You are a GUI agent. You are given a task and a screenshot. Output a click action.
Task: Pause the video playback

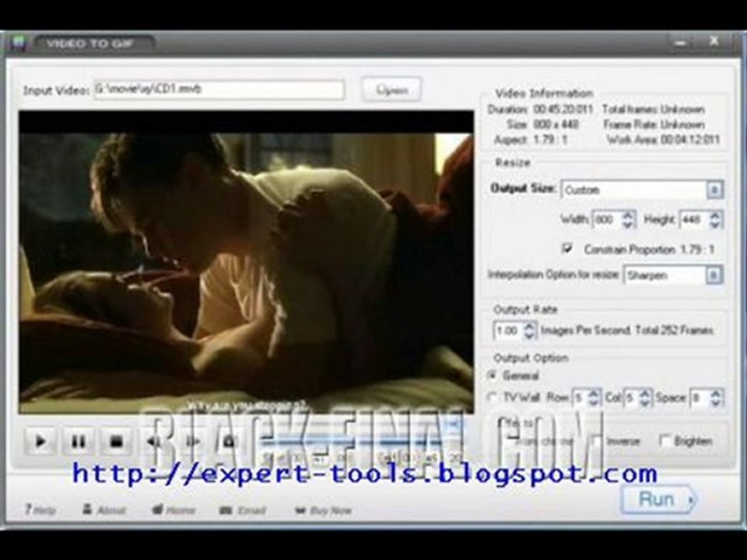78,442
